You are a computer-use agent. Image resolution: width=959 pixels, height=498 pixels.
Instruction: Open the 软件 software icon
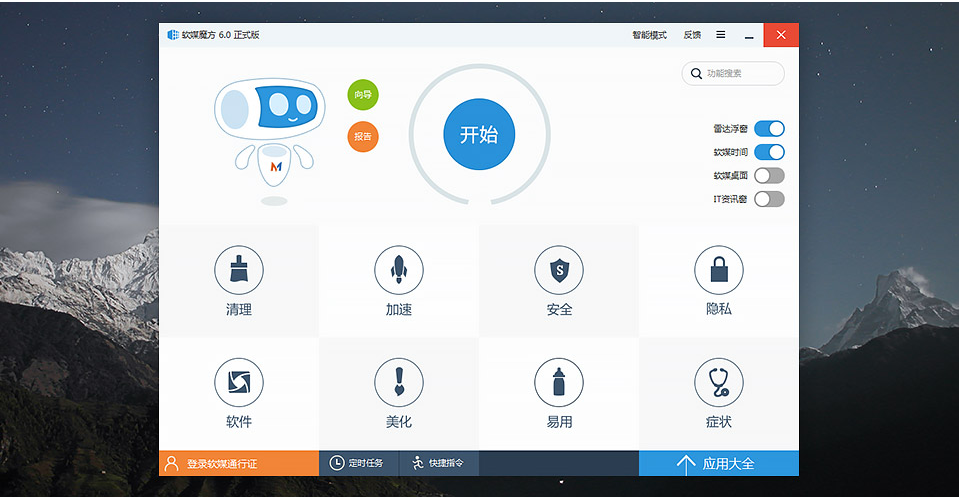(x=239, y=382)
